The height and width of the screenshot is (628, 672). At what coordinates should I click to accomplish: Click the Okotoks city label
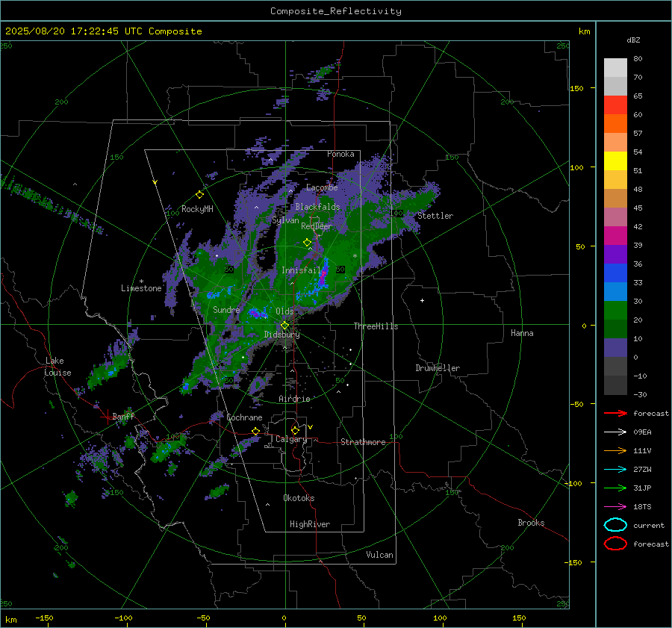[299, 498]
